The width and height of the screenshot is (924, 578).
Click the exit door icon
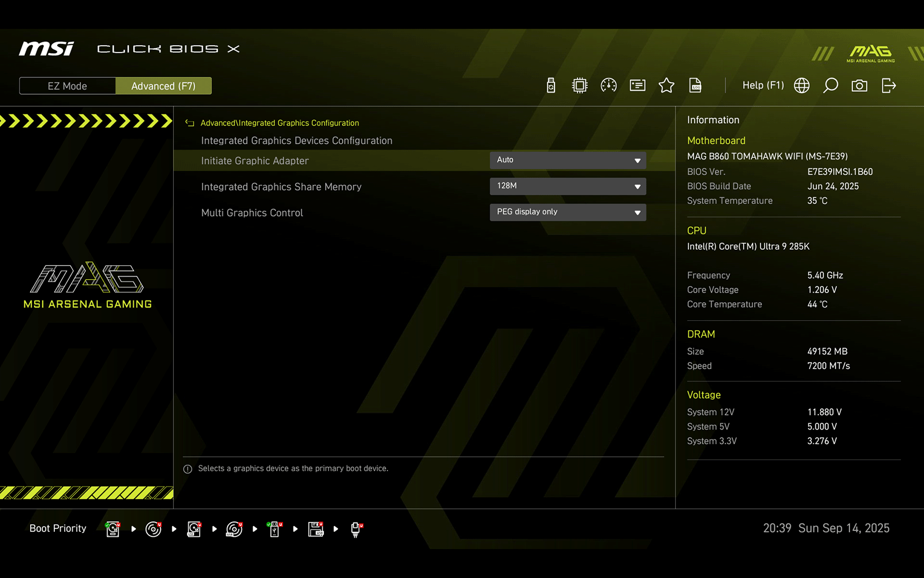click(x=889, y=86)
